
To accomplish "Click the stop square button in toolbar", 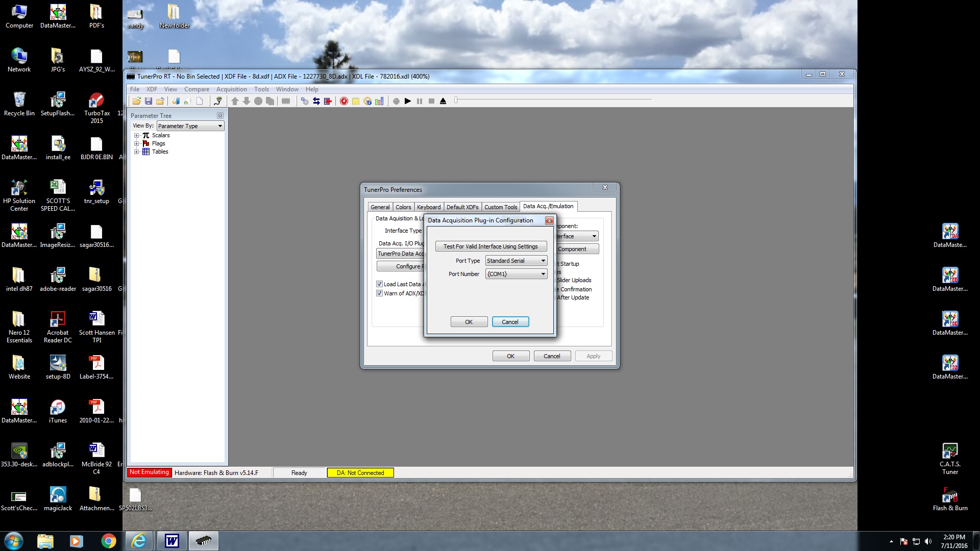I will point(431,101).
